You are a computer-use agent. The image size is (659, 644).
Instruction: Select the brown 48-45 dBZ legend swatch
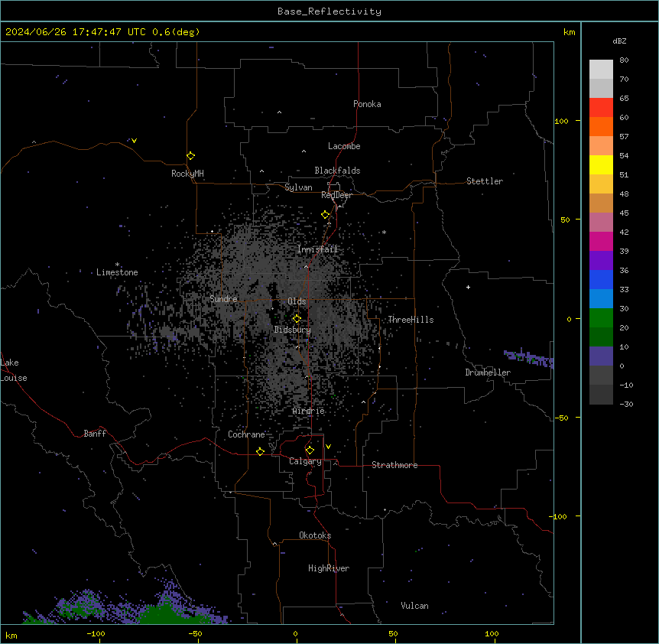pyautogui.click(x=601, y=203)
